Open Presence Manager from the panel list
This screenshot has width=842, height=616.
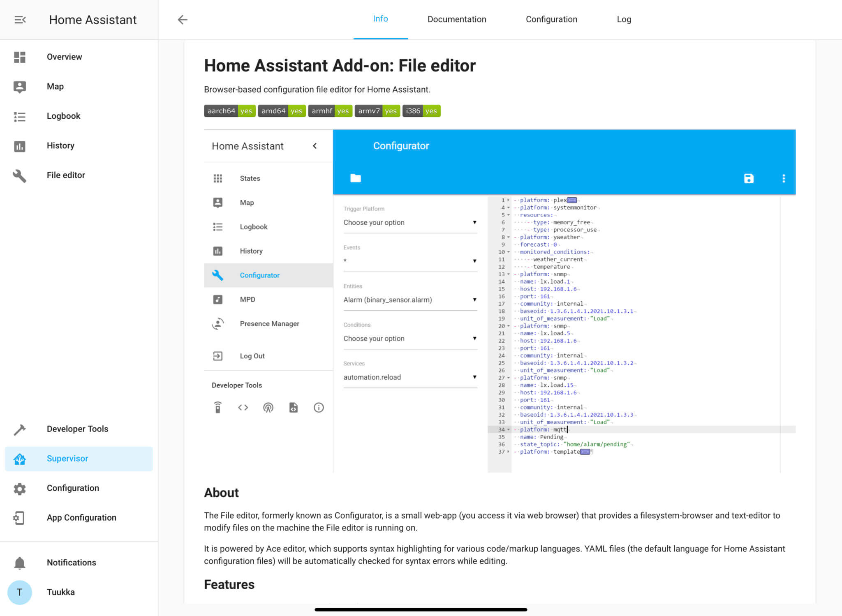[269, 323]
